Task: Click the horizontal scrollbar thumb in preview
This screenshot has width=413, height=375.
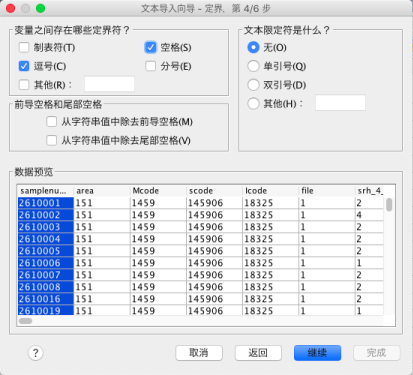Action: [x=25, y=321]
